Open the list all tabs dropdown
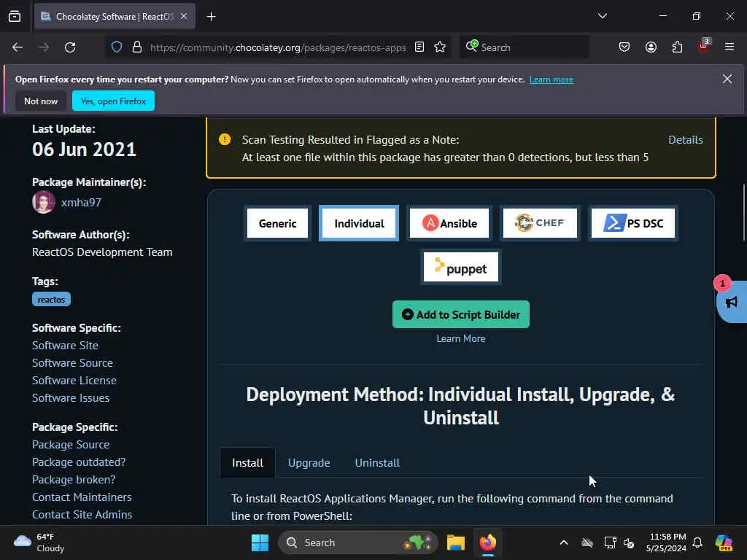This screenshot has height=560, width=747. (602, 16)
